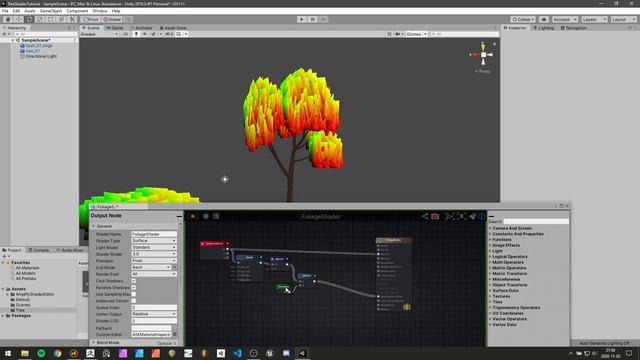Click the info icon in shader editor

point(482,216)
